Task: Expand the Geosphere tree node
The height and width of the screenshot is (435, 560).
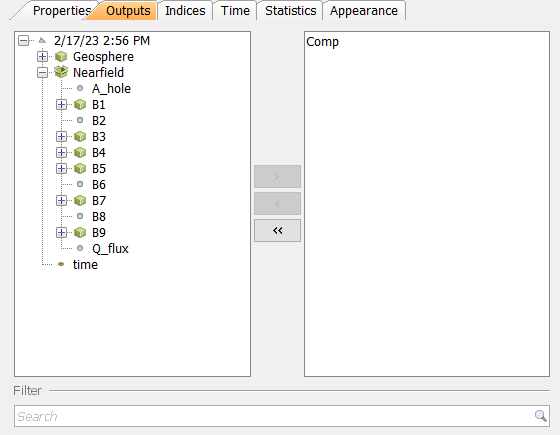Action: (42, 56)
